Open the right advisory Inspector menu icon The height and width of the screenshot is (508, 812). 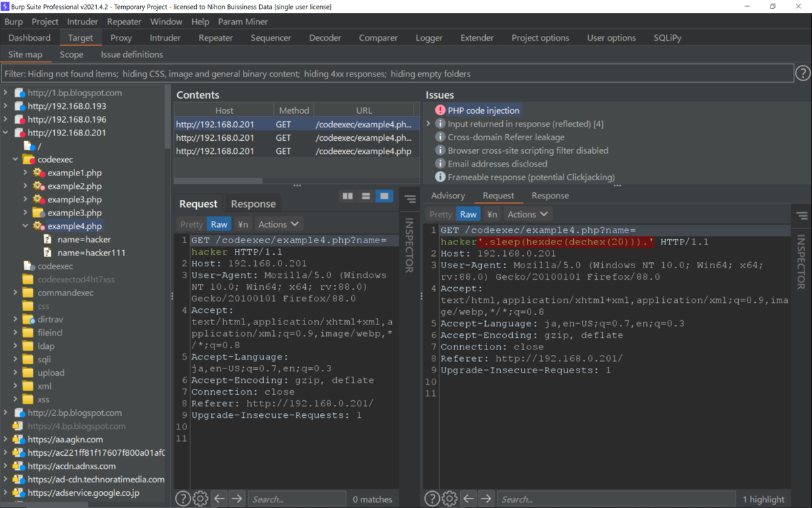802,216
